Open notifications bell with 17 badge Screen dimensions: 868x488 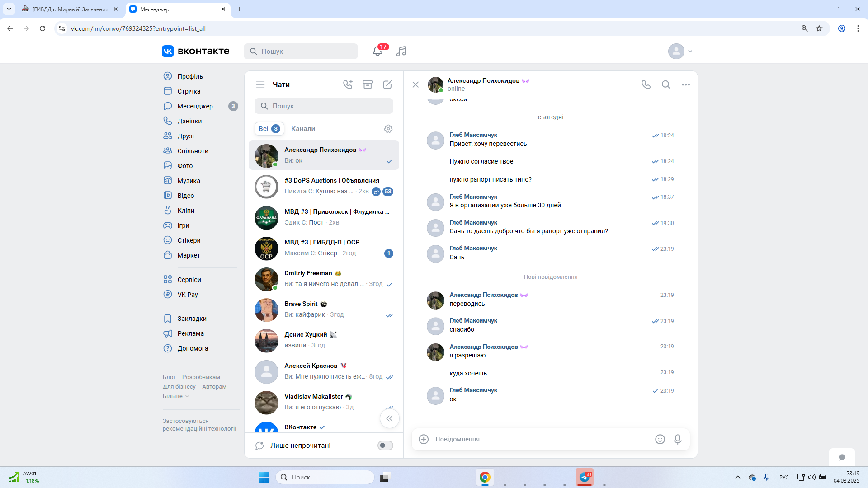tap(378, 51)
